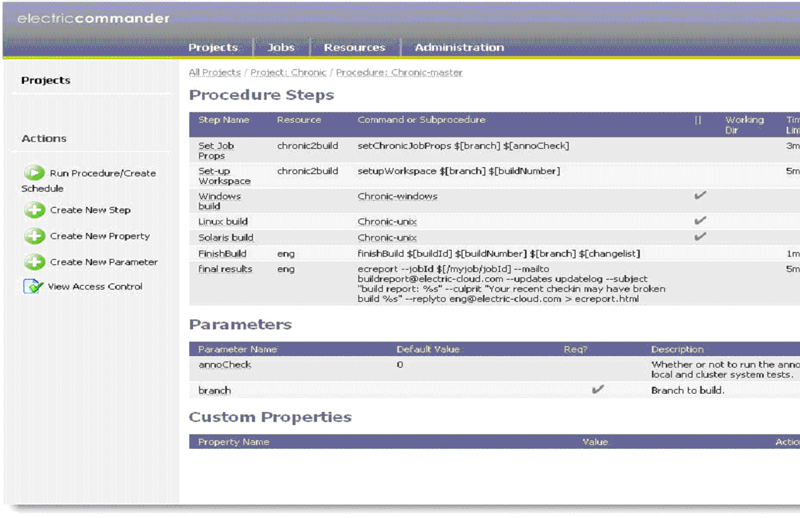Click the Value column header in Custom Properties
The height and width of the screenshot is (518, 800).
(x=595, y=441)
